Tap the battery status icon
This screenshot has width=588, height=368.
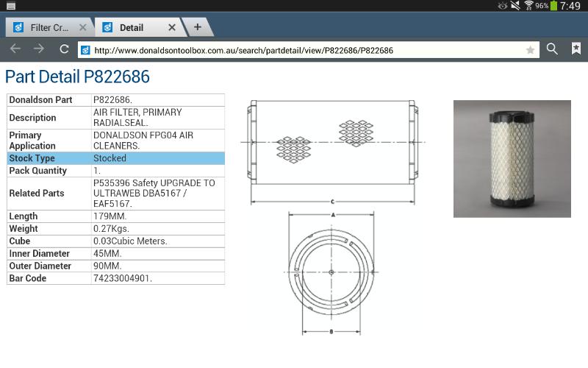pyautogui.click(x=553, y=6)
